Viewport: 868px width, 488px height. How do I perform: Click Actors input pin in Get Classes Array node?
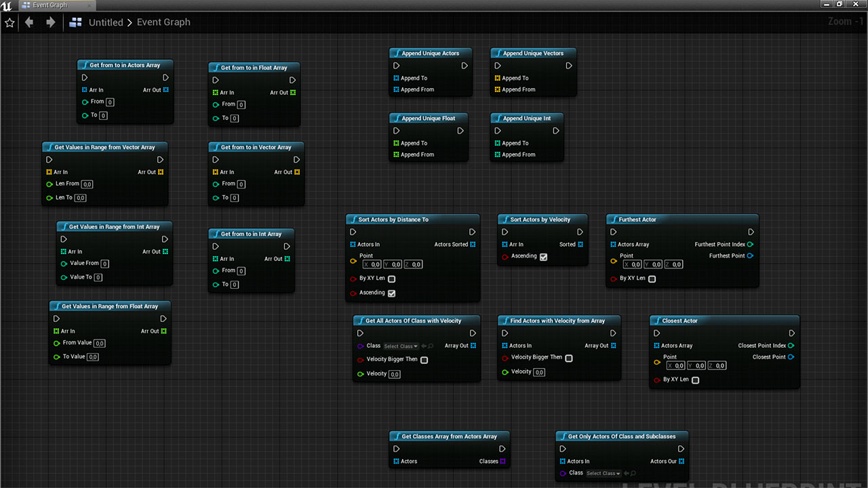(395, 461)
